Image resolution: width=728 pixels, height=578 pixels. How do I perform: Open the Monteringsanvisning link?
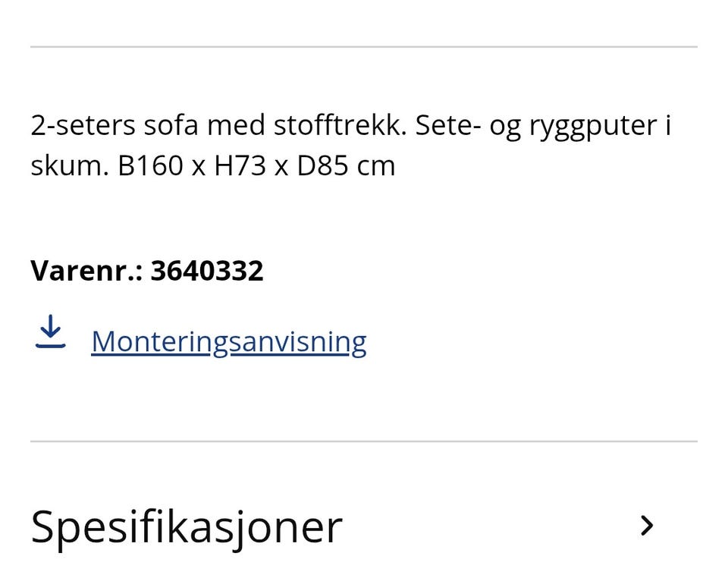(229, 342)
